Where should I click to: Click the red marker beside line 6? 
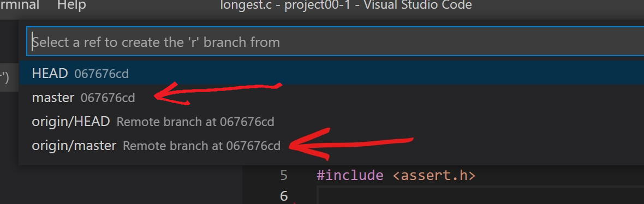point(295,203)
